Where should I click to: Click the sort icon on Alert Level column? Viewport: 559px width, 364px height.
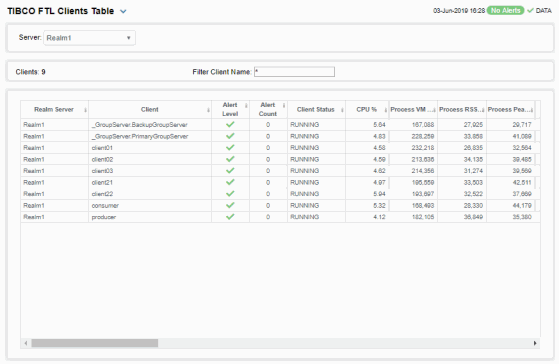pos(246,106)
